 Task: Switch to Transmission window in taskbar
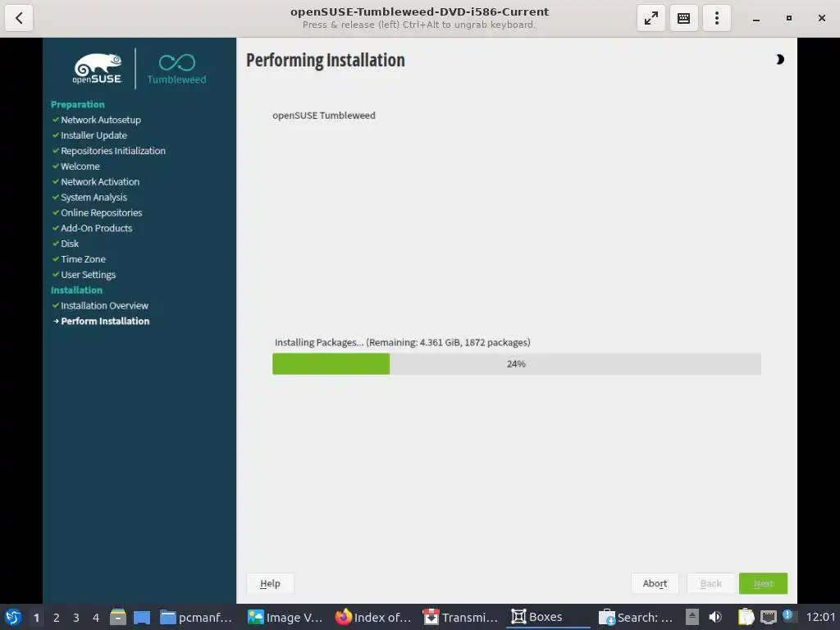tap(461, 617)
